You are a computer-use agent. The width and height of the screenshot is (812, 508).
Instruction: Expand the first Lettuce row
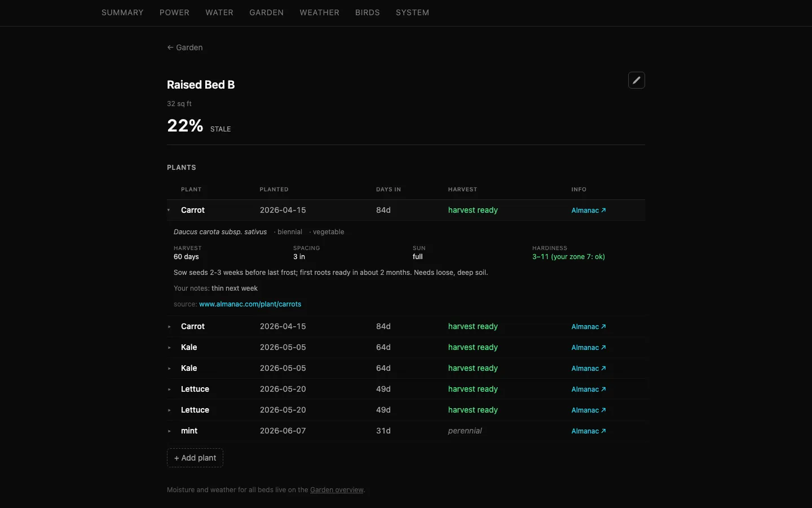click(x=406, y=389)
